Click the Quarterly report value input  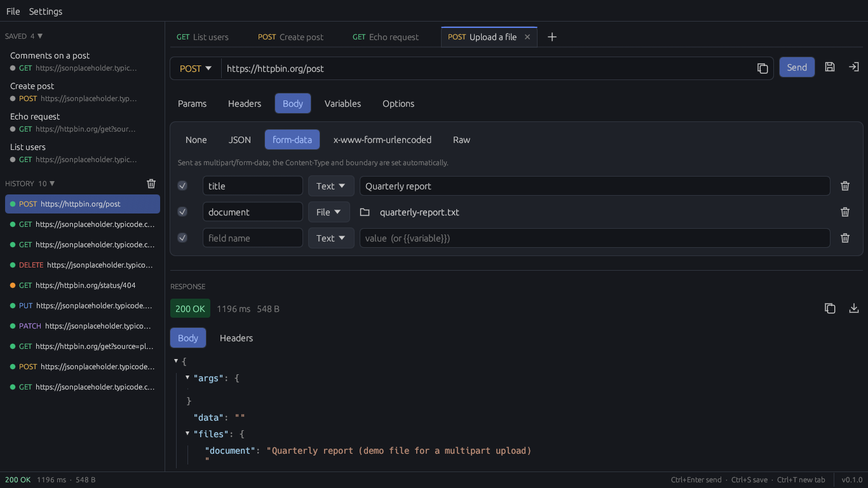click(595, 186)
